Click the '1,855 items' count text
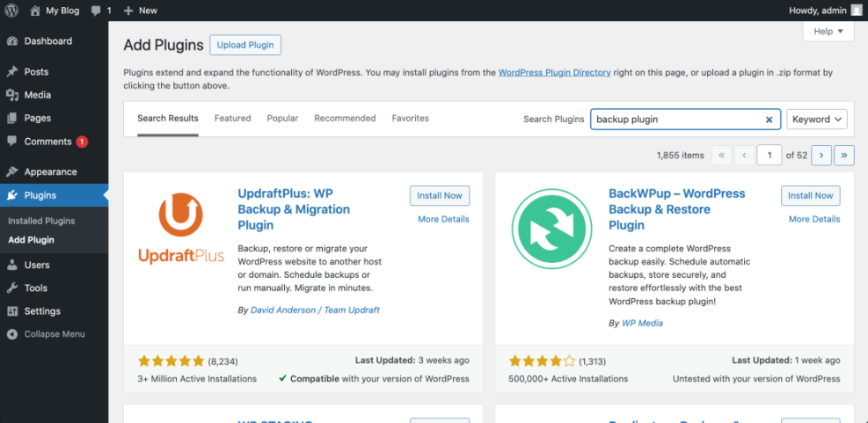 point(681,156)
